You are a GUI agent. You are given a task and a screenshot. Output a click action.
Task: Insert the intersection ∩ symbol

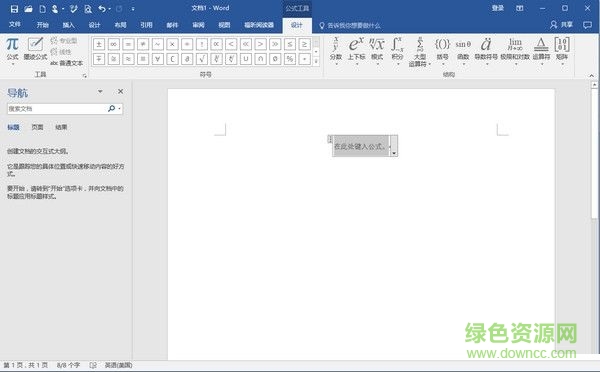260,59
